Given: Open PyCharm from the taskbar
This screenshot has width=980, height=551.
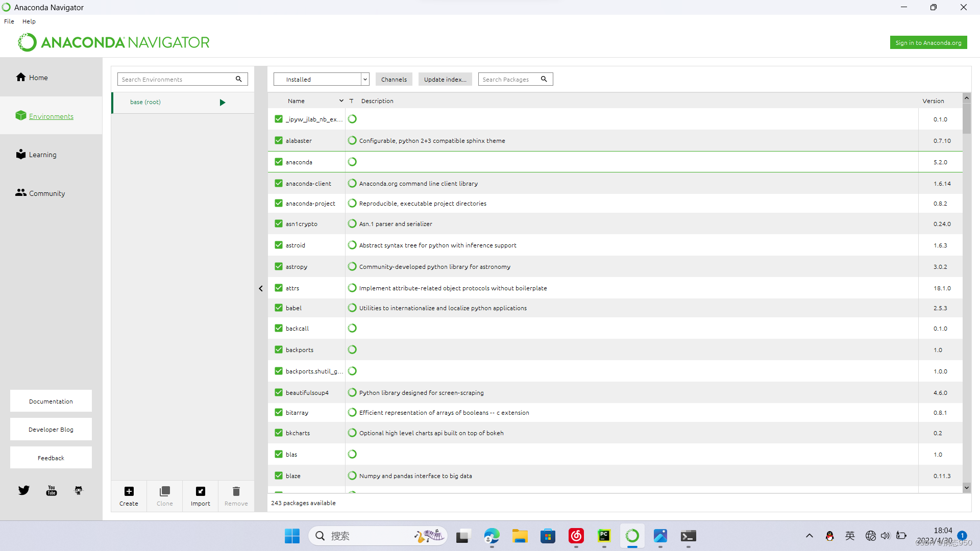Looking at the screenshot, I should point(604,536).
